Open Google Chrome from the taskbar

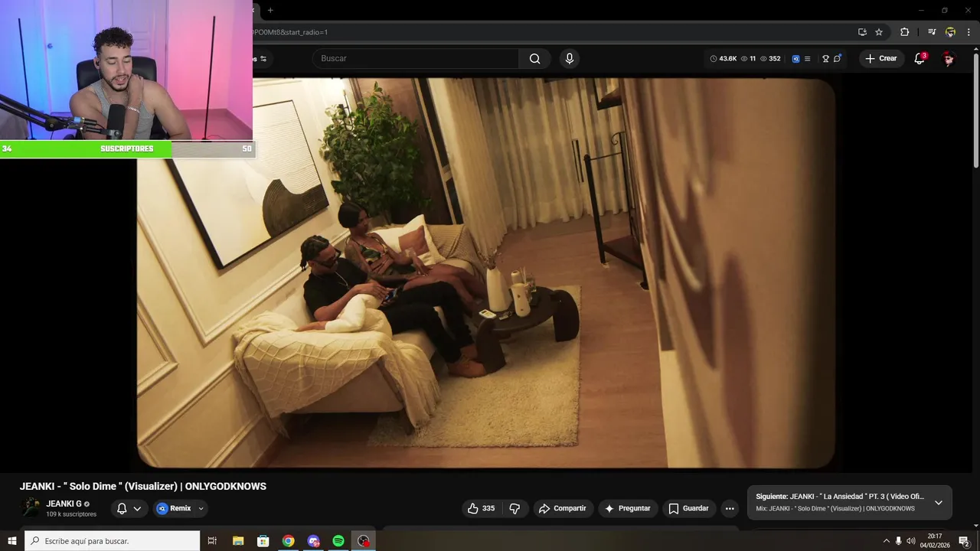click(288, 541)
